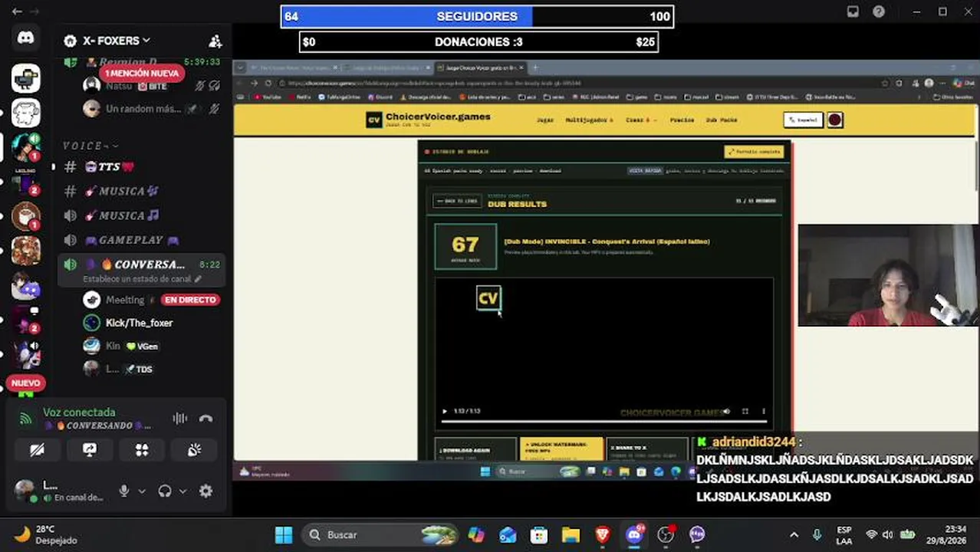This screenshot has height=552, width=980.
Task: Open Un random más user entry
Action: coord(152,109)
